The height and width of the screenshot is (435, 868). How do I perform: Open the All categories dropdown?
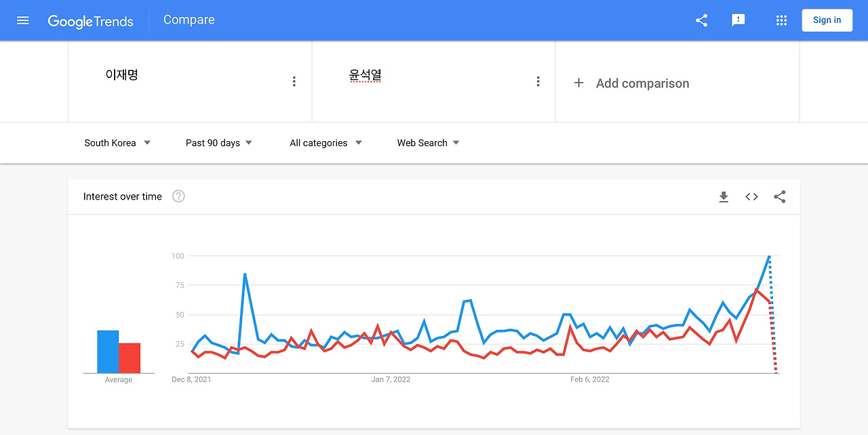tap(326, 143)
